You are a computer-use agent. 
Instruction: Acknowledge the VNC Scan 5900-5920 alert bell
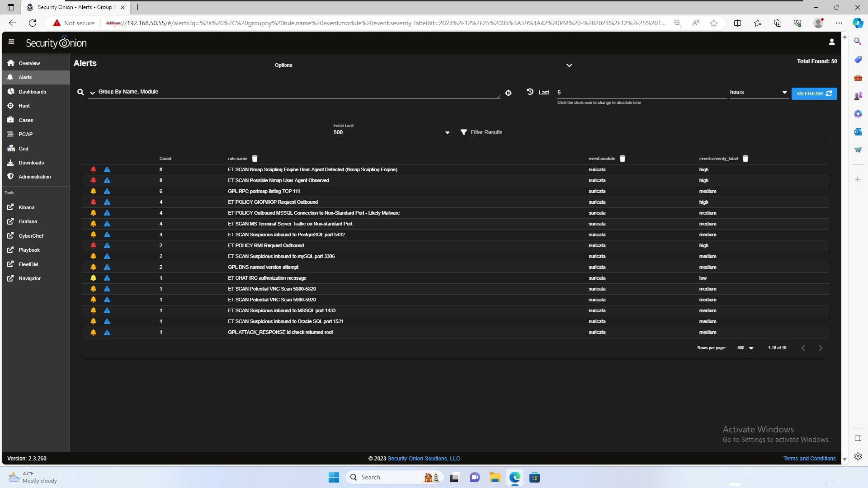(x=93, y=300)
